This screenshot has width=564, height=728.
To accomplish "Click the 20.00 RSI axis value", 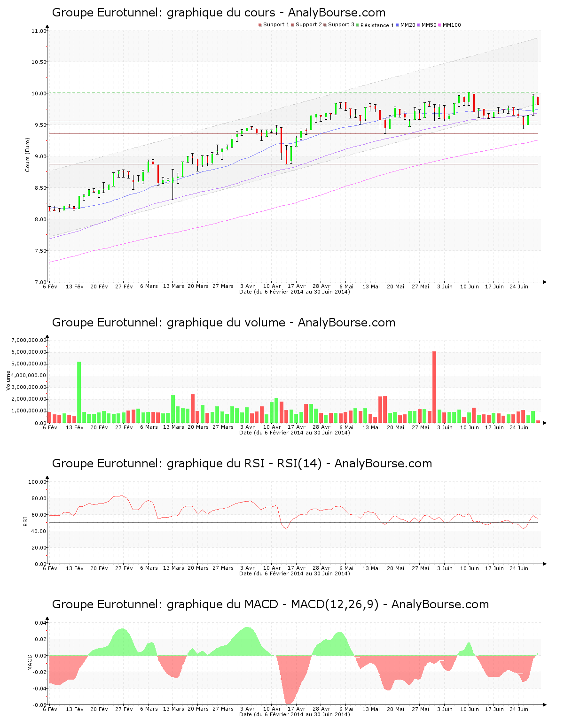I will click(39, 548).
